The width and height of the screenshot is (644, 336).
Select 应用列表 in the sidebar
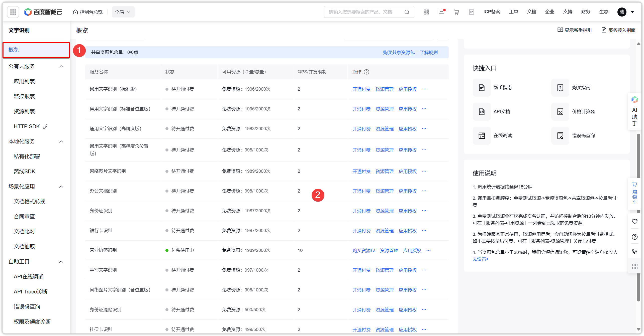[x=24, y=81]
